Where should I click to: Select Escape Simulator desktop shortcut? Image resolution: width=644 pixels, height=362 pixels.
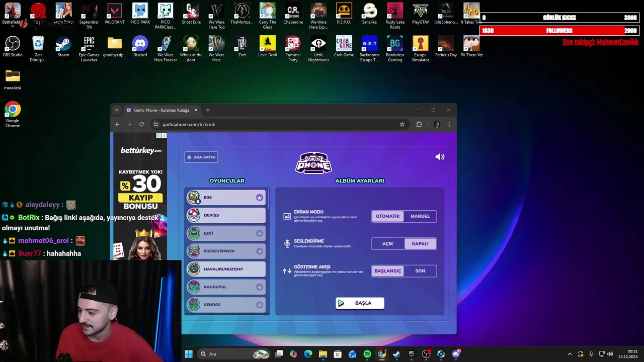click(420, 49)
